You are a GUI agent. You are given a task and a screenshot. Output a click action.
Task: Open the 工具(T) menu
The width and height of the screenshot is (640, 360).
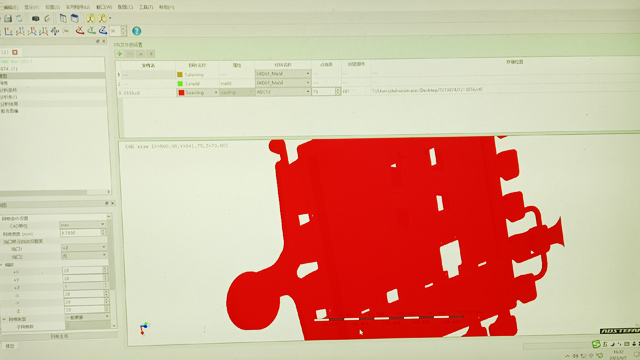[x=146, y=7]
